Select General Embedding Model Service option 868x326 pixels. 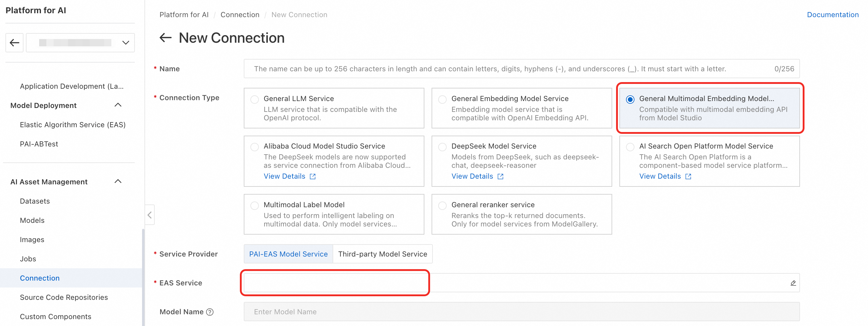(x=442, y=99)
